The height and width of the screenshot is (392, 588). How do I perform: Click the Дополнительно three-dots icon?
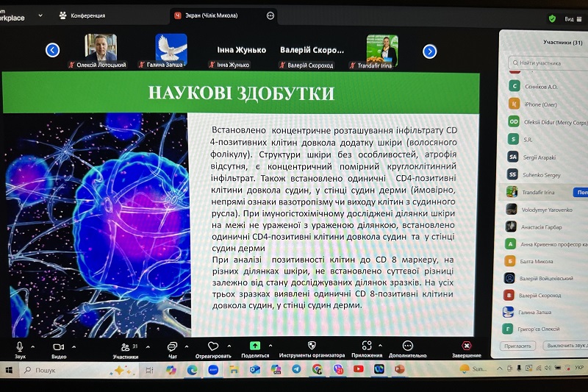tap(408, 345)
